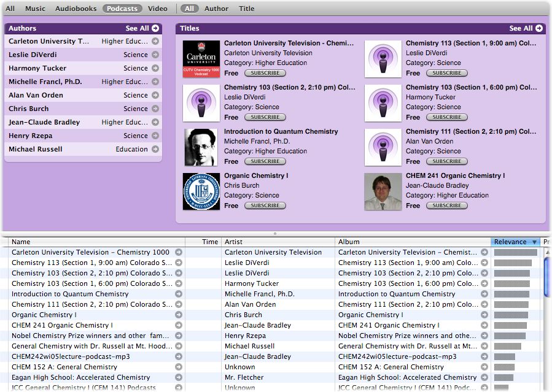
Task: Subscribe to Chemistry 103 Section 2 by Leslie DiVerdi
Action: click(x=265, y=117)
